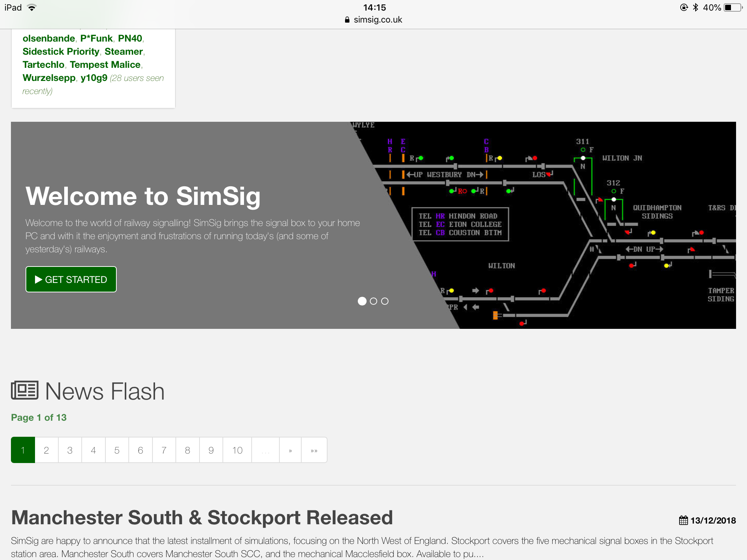The height and width of the screenshot is (560, 747).
Task: Go to news page 2
Action: pos(46,450)
